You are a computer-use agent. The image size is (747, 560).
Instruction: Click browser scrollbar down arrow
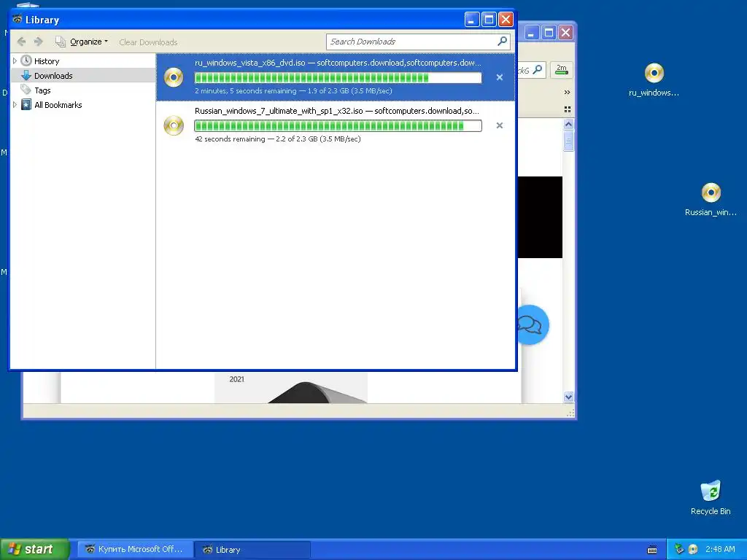click(x=568, y=397)
